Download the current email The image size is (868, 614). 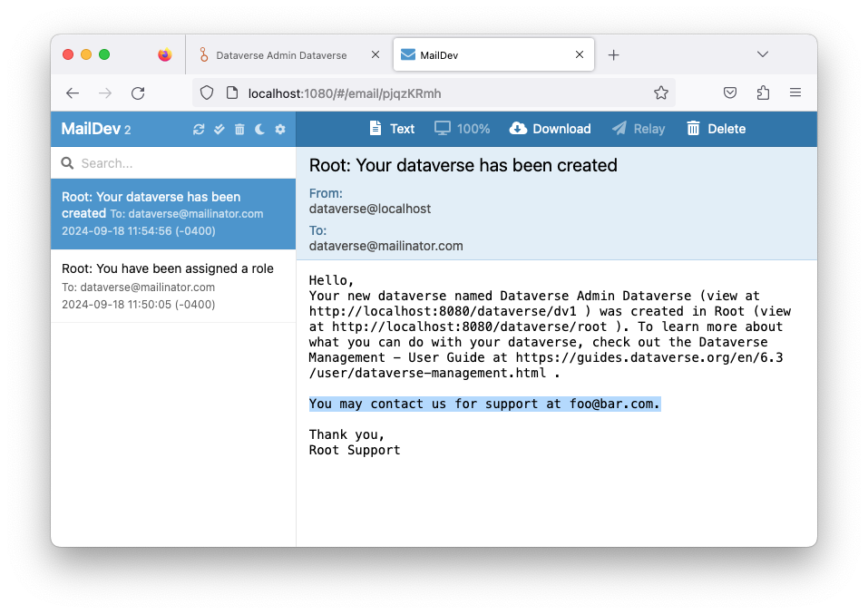551,129
